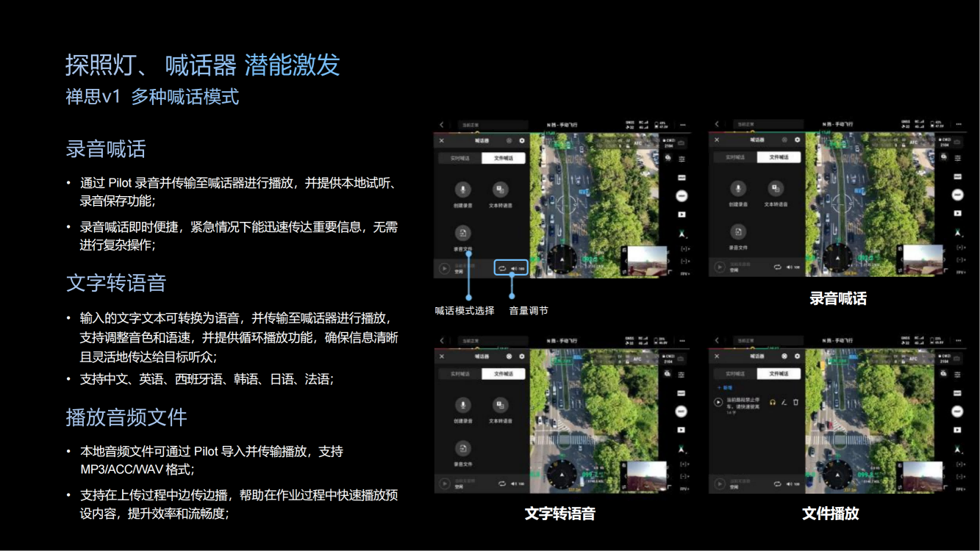Click 创建录音 microphone icon in 文字转语音 screenshot

point(462,405)
